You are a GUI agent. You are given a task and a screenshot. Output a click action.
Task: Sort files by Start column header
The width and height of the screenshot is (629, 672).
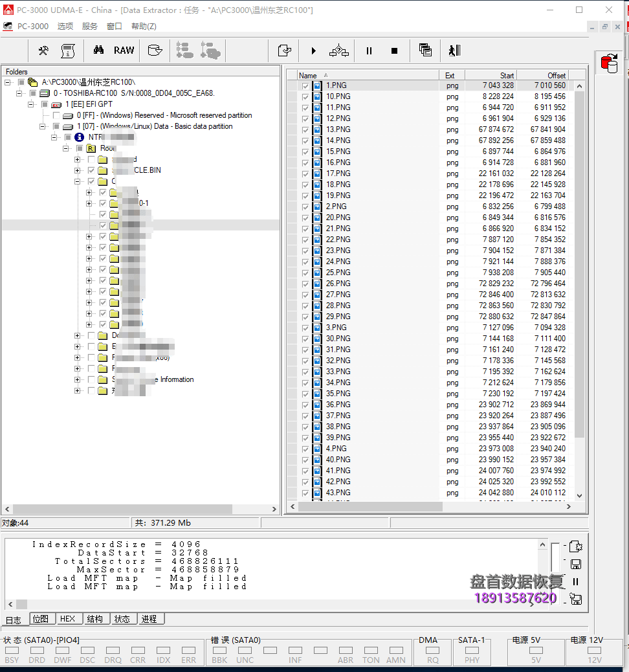[x=491, y=76]
